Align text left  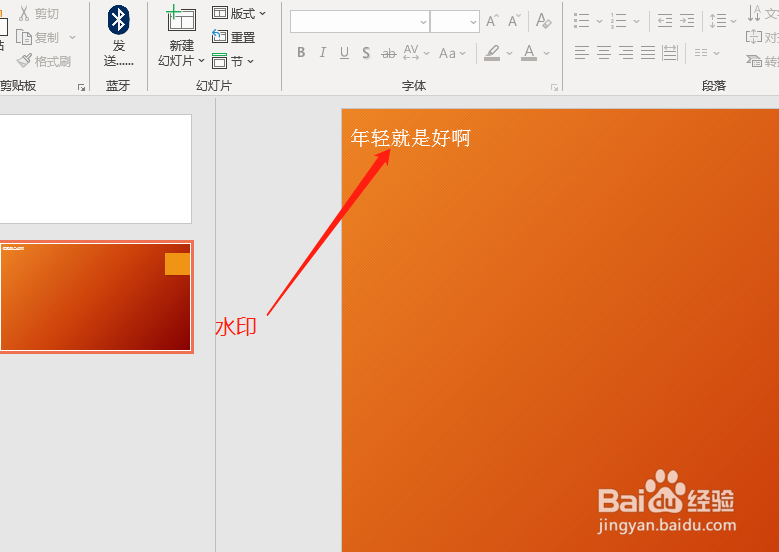(x=582, y=53)
